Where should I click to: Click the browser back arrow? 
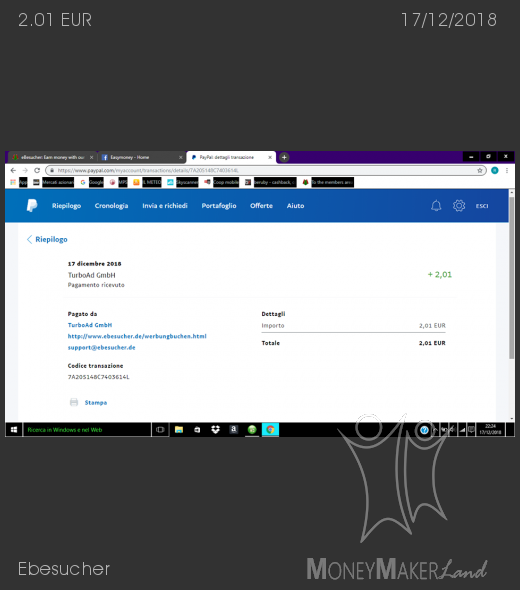pos(13,170)
